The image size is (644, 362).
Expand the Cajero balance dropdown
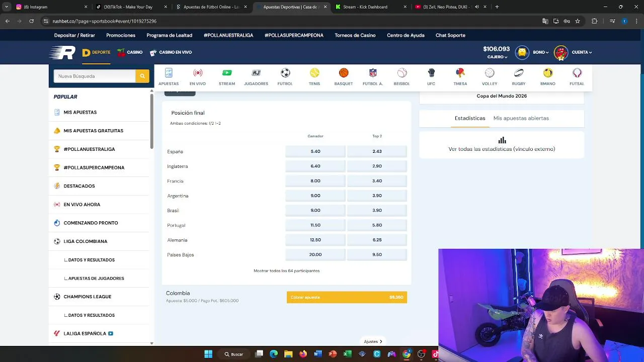pyautogui.click(x=497, y=57)
